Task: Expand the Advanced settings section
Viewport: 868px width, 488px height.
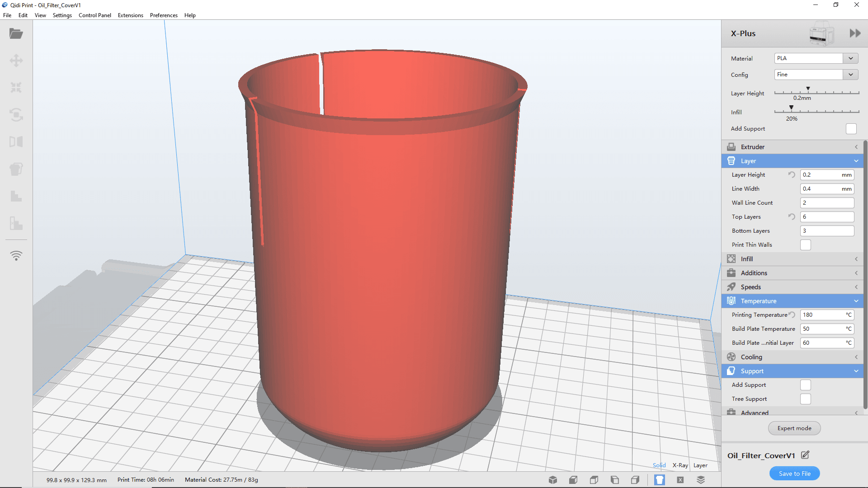Action: pyautogui.click(x=792, y=412)
